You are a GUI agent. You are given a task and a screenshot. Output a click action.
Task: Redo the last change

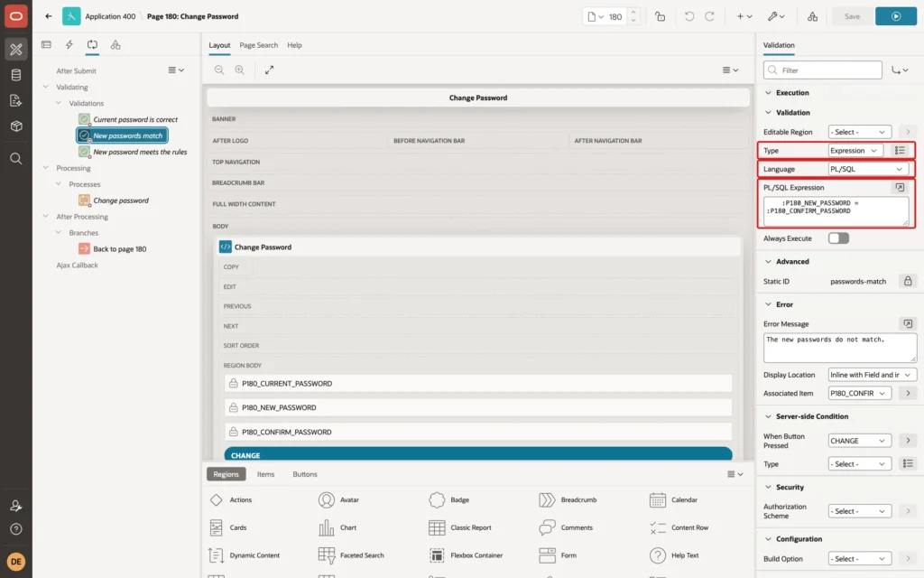pos(709,16)
